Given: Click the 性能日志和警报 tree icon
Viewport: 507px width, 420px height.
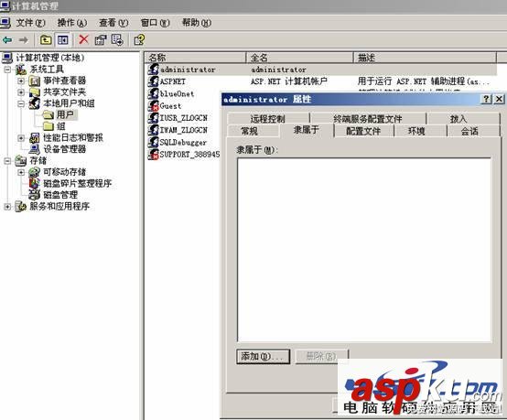Looking at the screenshot, I should [34, 138].
